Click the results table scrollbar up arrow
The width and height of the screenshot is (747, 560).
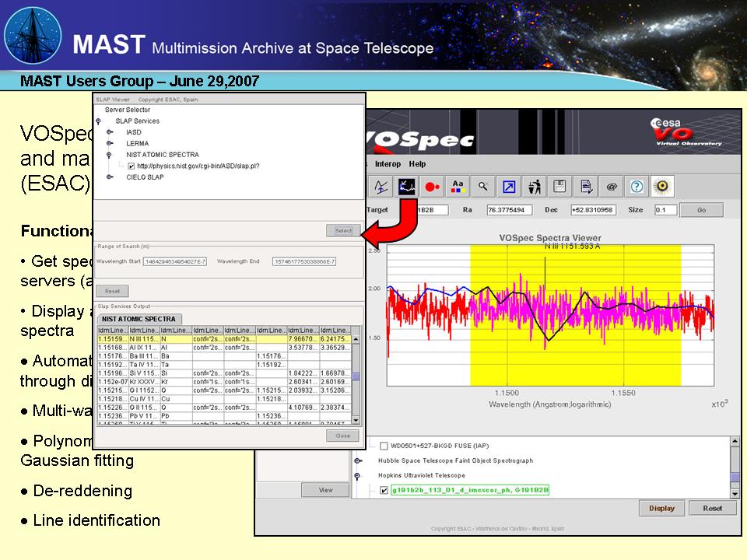[356, 339]
